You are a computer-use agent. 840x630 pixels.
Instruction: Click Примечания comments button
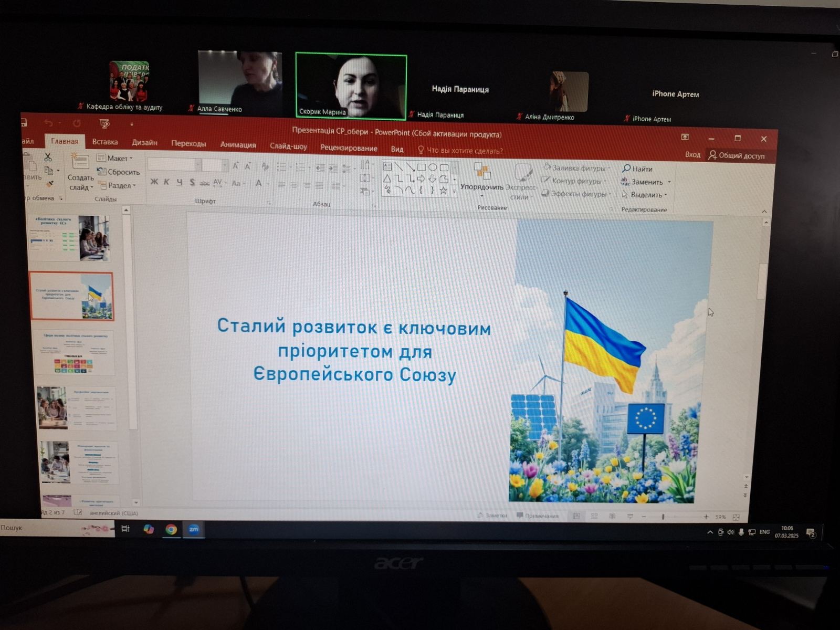(x=538, y=516)
